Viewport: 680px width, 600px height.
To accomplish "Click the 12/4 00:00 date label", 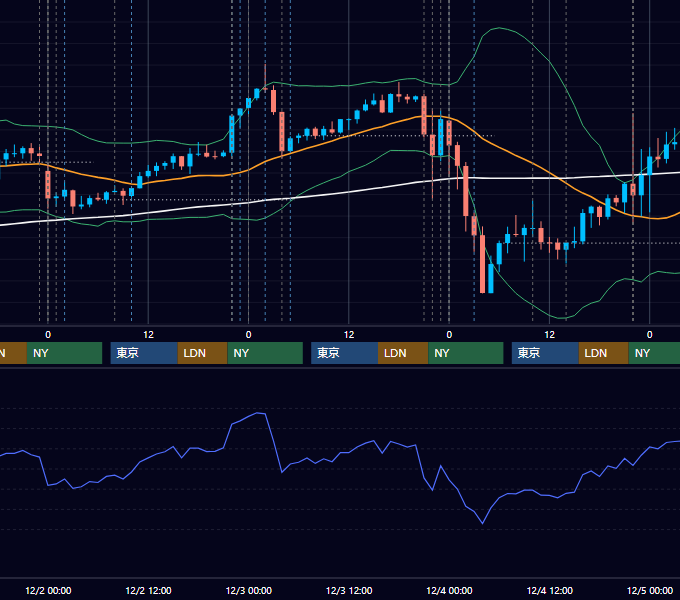I will [x=449, y=590].
